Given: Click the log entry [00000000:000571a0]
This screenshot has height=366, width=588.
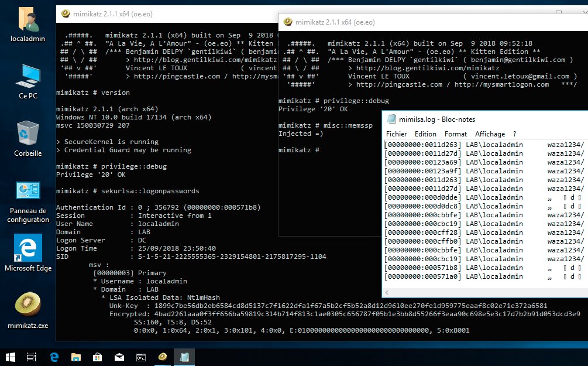Looking at the screenshot, I should point(422,276).
